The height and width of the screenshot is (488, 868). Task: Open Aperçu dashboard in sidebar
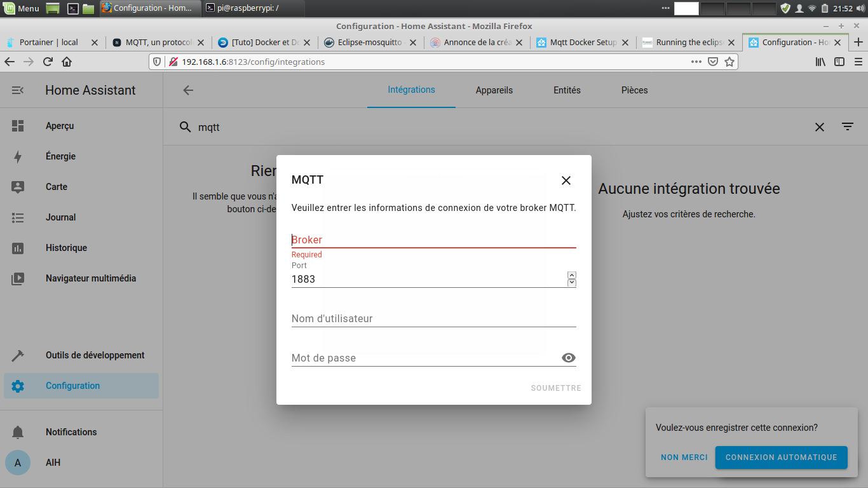(60, 126)
